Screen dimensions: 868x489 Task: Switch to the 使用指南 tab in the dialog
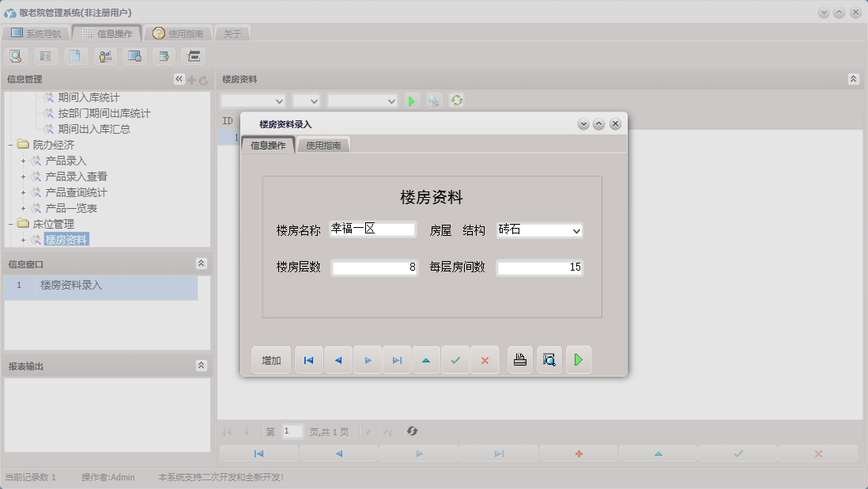tap(323, 145)
